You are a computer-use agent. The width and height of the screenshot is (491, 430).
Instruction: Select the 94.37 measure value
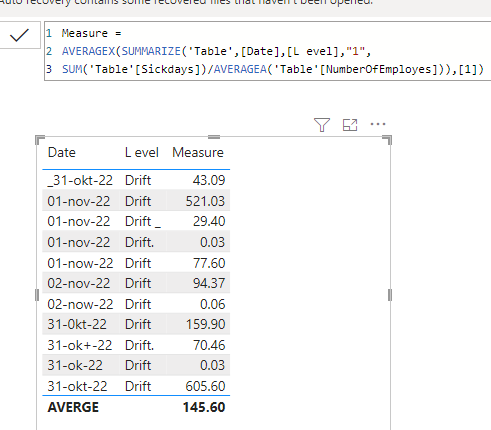(x=209, y=283)
